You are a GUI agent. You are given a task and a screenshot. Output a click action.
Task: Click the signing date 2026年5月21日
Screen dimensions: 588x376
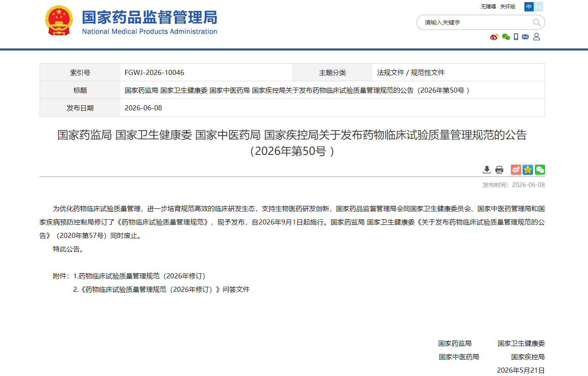click(521, 371)
